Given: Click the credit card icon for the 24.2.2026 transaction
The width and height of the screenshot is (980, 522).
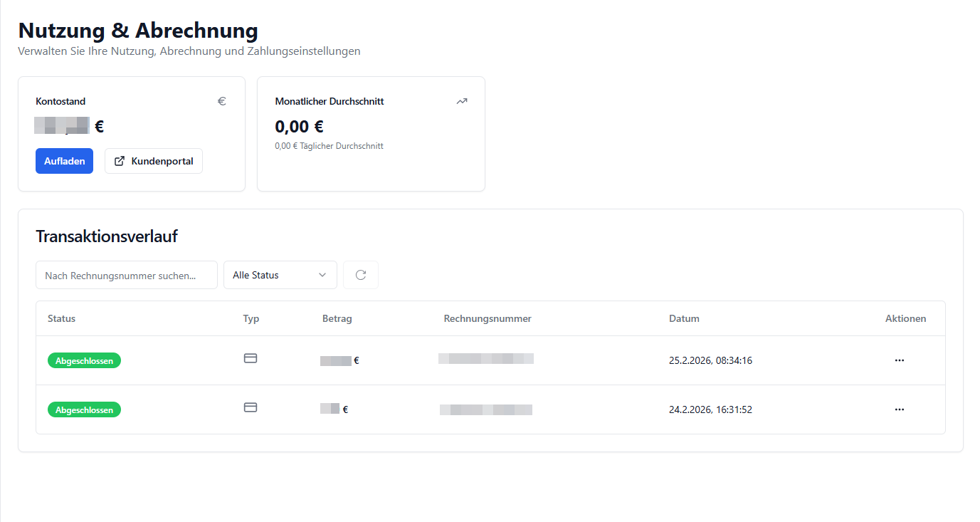Looking at the screenshot, I should pos(251,407).
